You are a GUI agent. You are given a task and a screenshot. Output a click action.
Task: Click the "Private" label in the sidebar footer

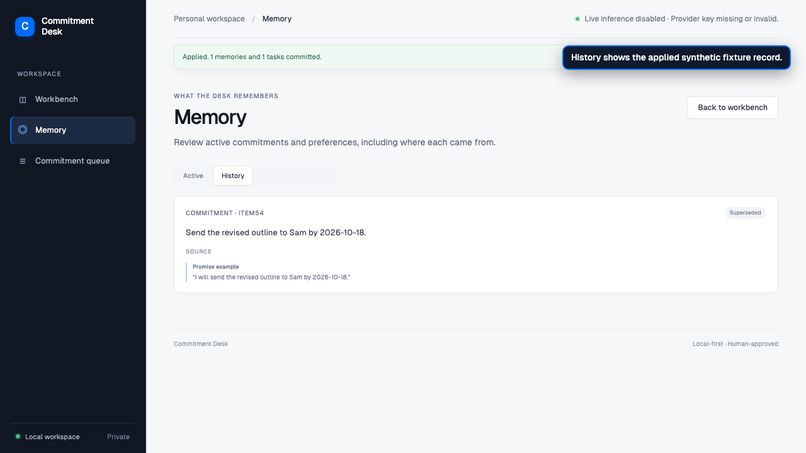[118, 437]
